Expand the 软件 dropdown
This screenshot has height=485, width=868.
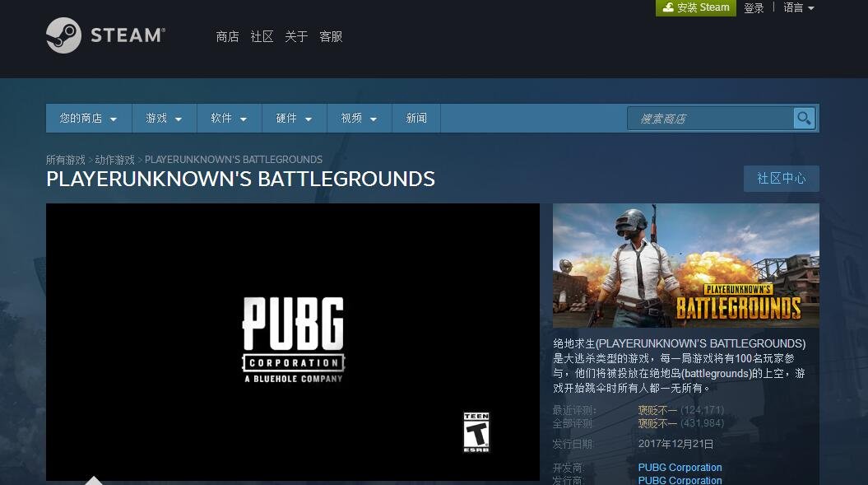click(228, 118)
